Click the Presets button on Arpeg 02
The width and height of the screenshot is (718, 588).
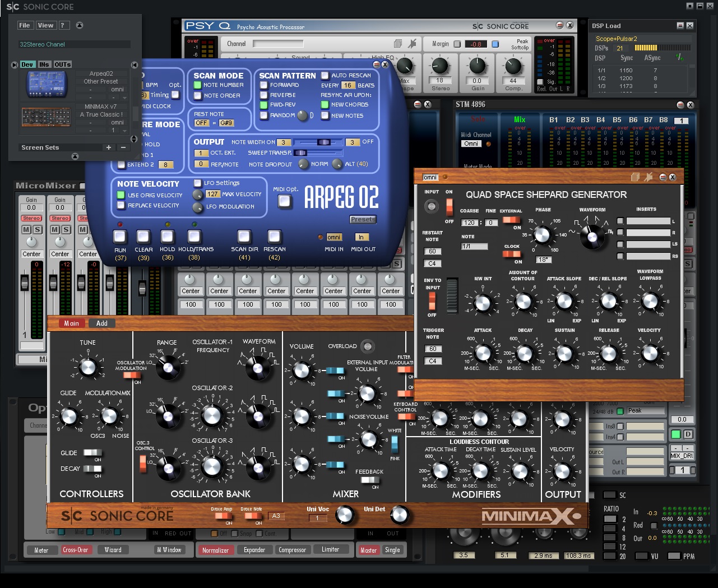(x=363, y=219)
